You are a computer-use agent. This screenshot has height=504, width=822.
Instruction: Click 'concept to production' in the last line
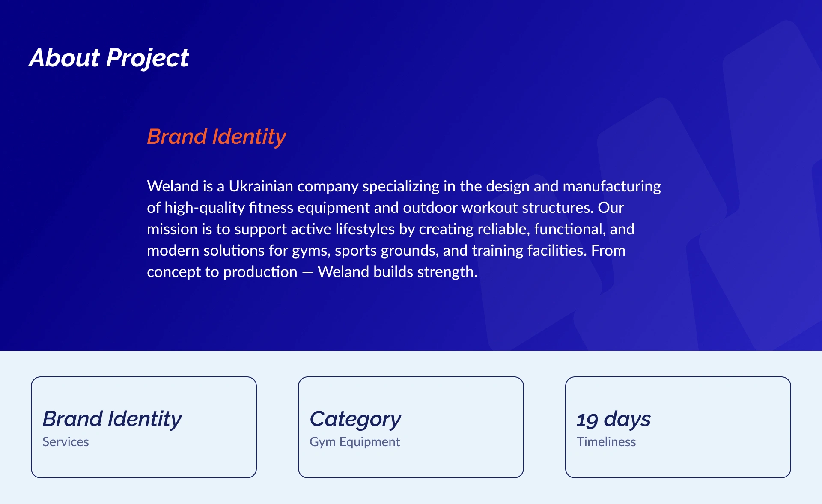coord(222,272)
